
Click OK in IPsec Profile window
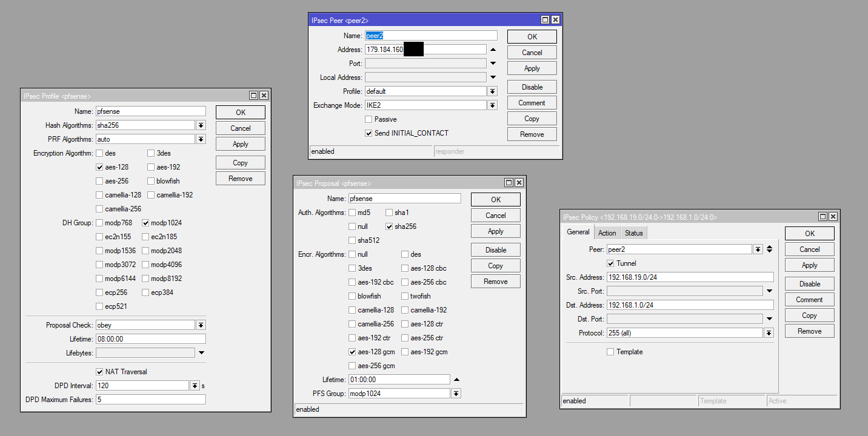point(241,113)
